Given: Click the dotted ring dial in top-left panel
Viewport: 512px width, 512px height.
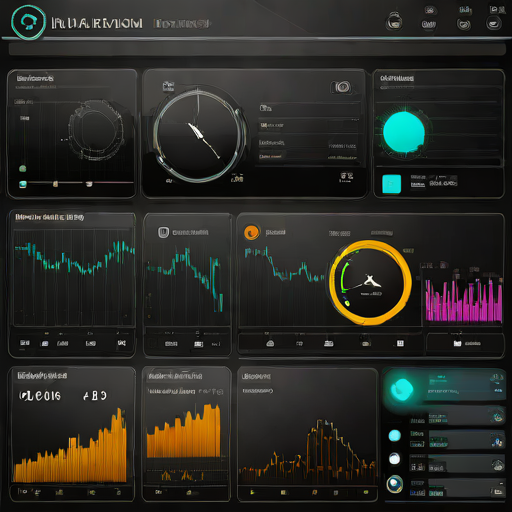Looking at the screenshot, I should (x=96, y=130).
